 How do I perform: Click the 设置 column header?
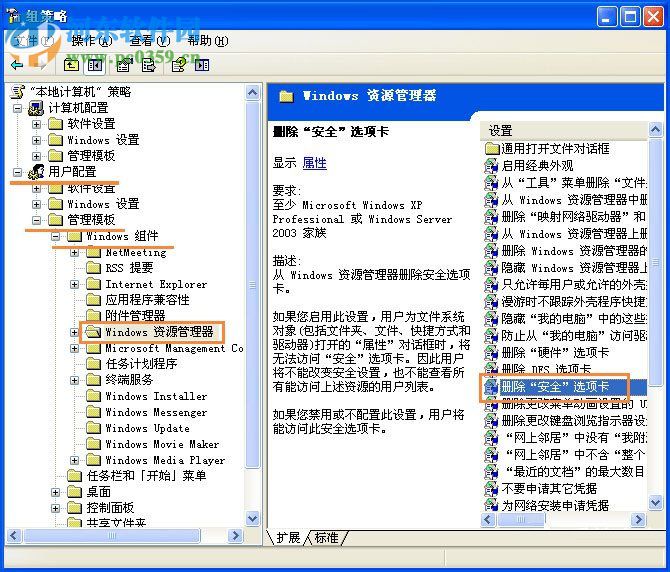563,131
